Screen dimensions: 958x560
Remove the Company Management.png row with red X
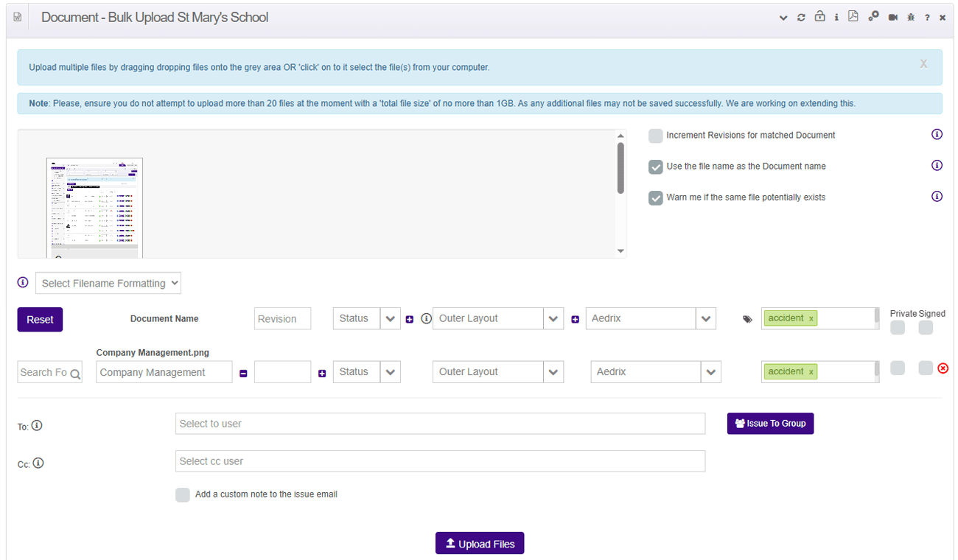coord(942,368)
